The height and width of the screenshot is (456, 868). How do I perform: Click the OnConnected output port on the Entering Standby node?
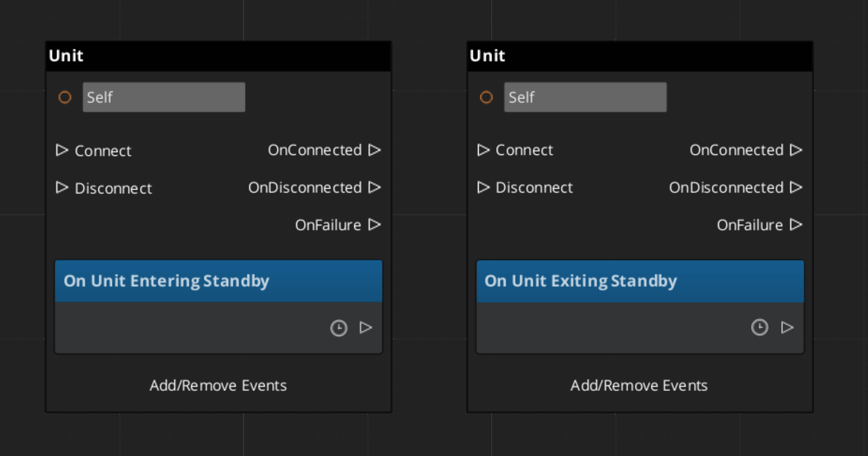(x=374, y=150)
